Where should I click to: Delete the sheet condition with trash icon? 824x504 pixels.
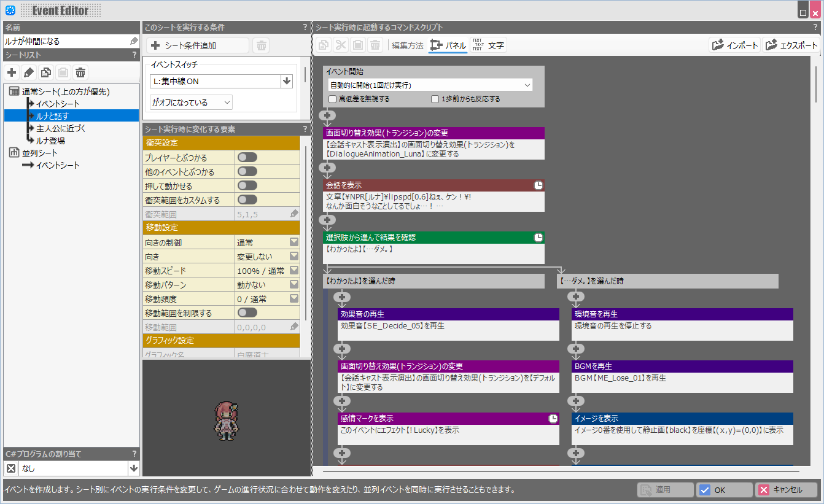[x=261, y=45]
